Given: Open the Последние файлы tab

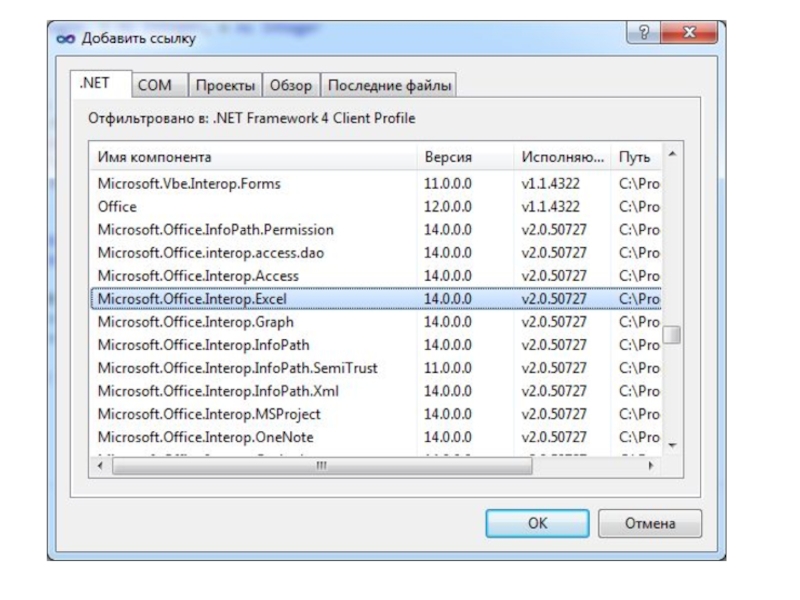Looking at the screenshot, I should pyautogui.click(x=389, y=86).
